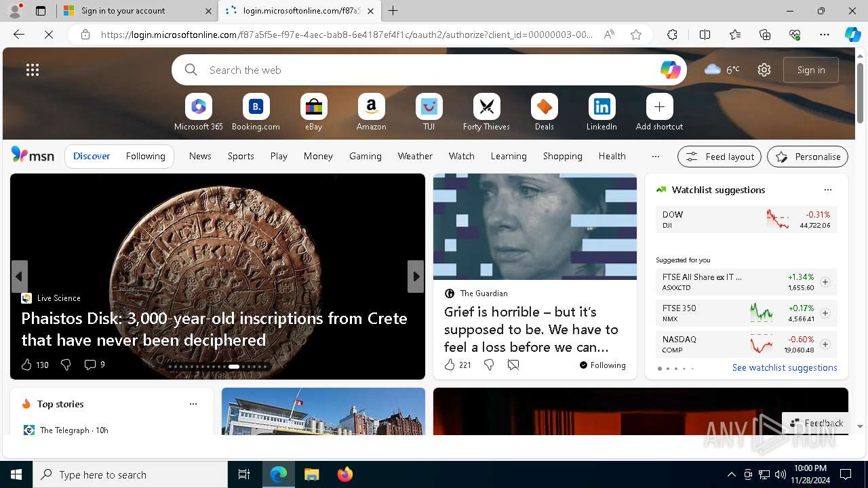Viewport: 868px width, 488px height.
Task: Select the Following tab
Action: pyautogui.click(x=146, y=156)
